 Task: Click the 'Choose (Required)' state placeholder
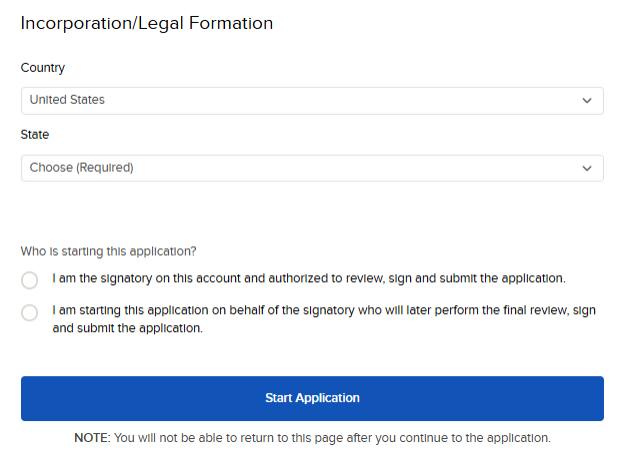81,168
